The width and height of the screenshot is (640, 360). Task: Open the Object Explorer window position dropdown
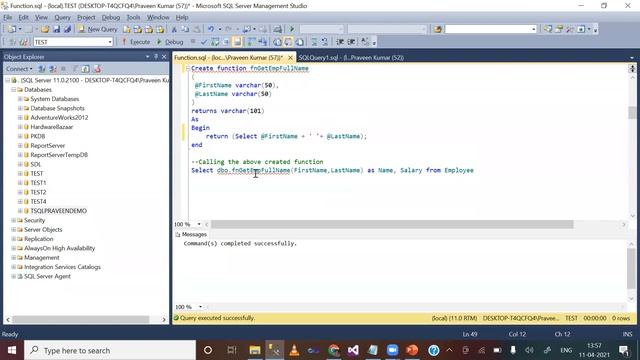pos(147,57)
